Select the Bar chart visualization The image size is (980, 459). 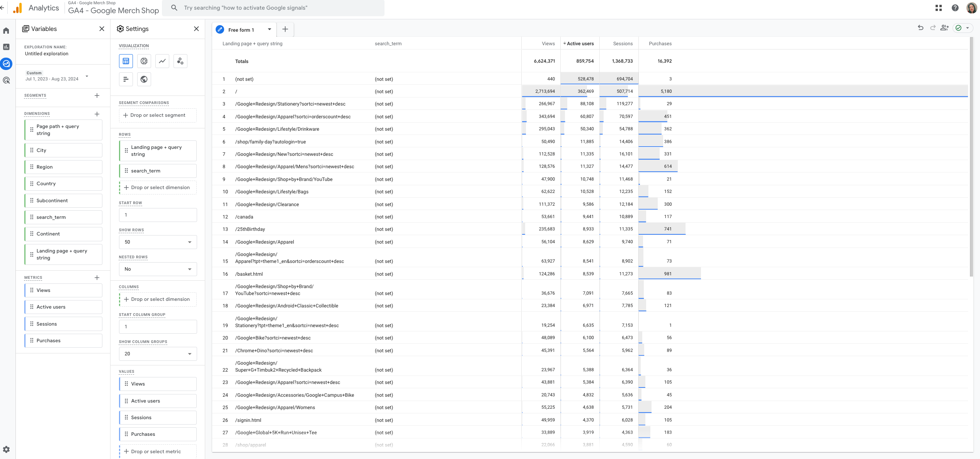click(x=126, y=79)
